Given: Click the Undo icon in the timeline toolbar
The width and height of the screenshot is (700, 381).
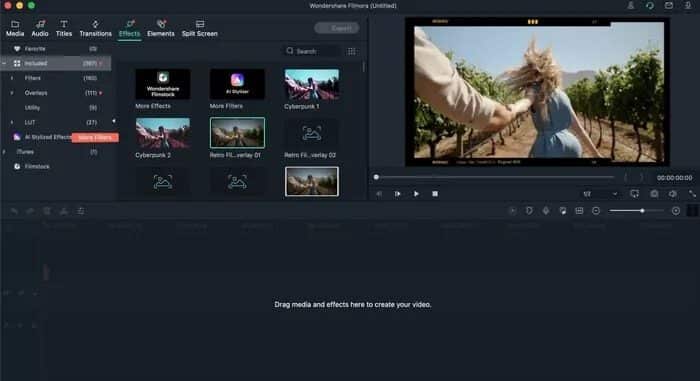Looking at the screenshot, I should tap(14, 211).
